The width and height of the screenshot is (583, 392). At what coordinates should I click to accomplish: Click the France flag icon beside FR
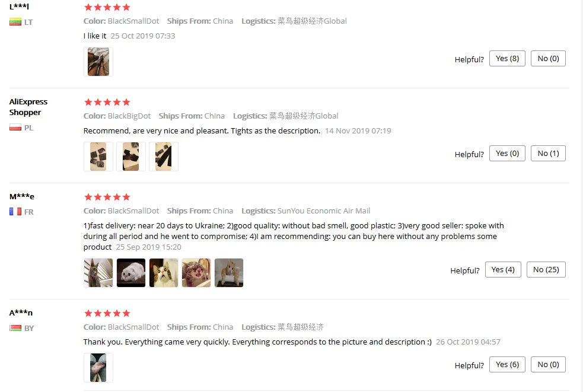click(15, 212)
